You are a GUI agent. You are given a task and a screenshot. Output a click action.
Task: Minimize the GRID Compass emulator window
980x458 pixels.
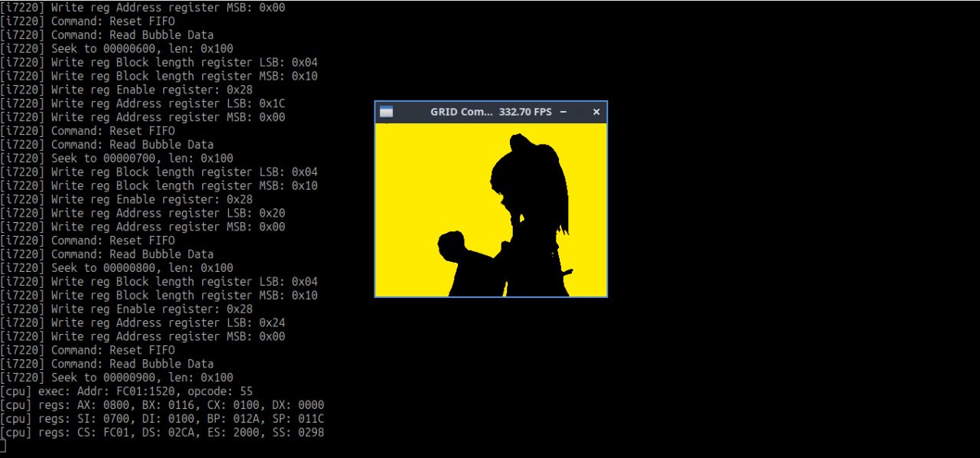(x=563, y=112)
